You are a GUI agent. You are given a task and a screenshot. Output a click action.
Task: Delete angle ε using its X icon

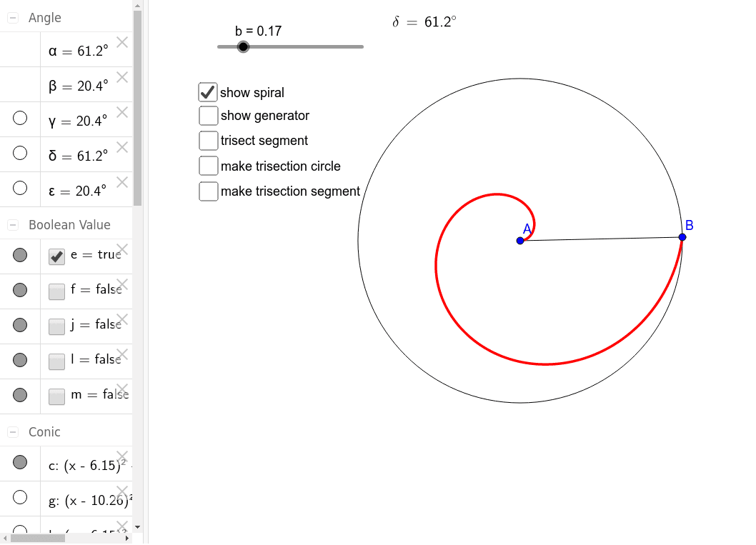click(121, 181)
